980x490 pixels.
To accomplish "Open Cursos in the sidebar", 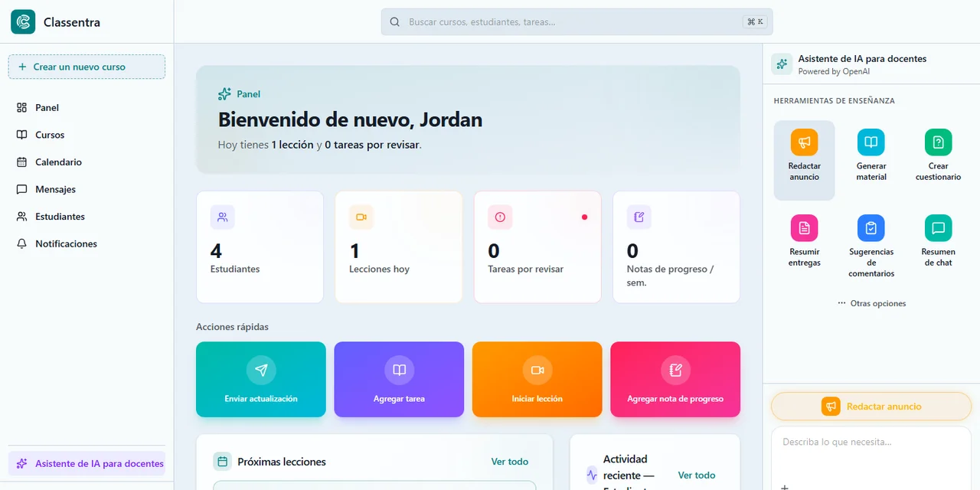I will tap(87, 135).
